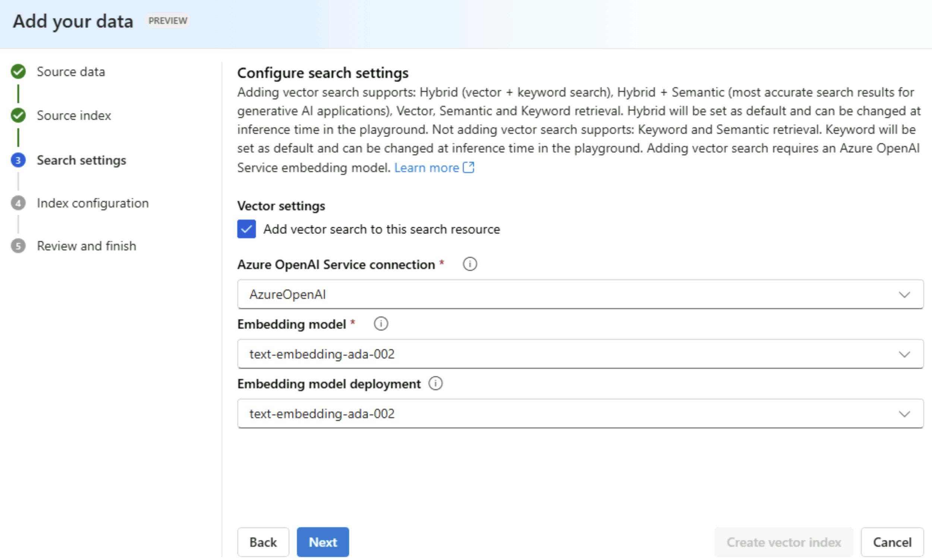This screenshot has width=932, height=560.
Task: Click the Configure search settings heading
Action: pos(322,72)
